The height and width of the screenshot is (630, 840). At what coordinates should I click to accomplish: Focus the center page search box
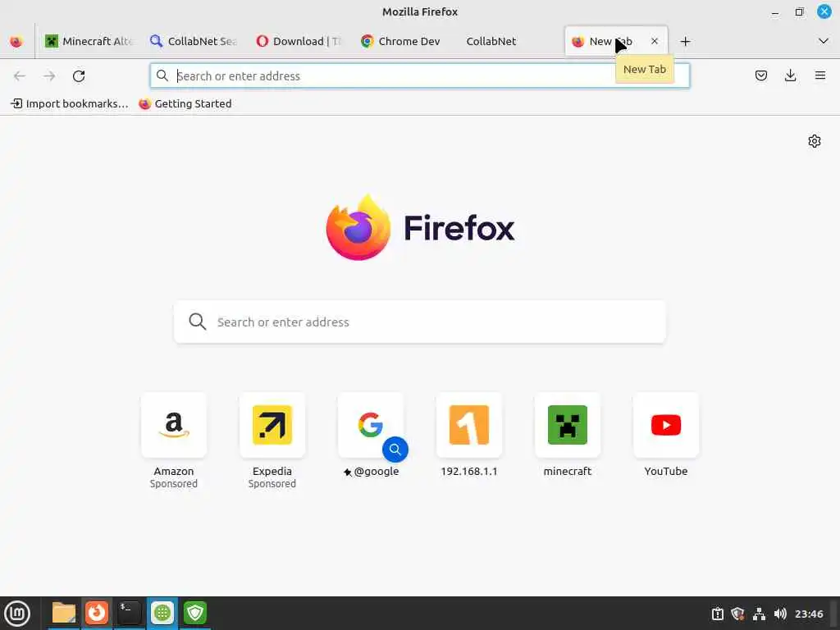(420, 322)
